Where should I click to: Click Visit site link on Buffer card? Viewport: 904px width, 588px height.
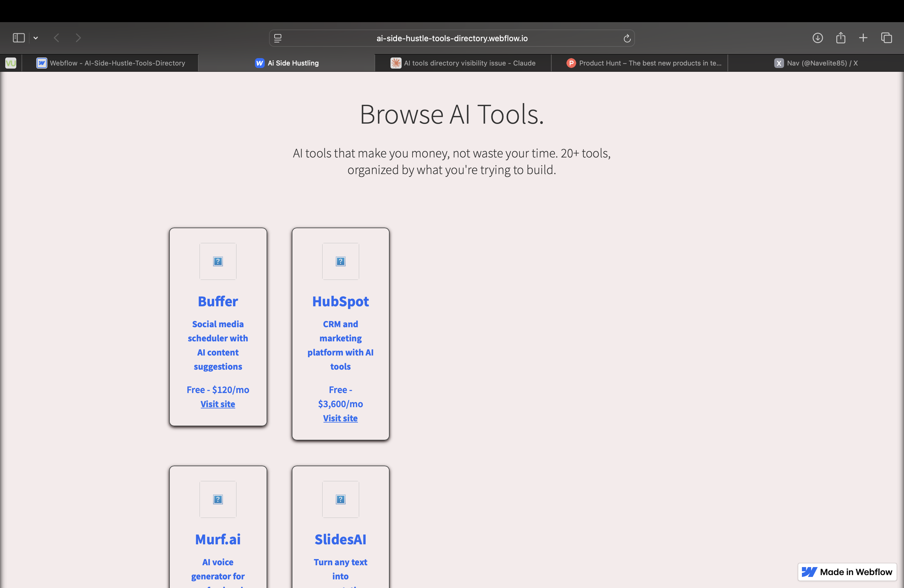(218, 404)
